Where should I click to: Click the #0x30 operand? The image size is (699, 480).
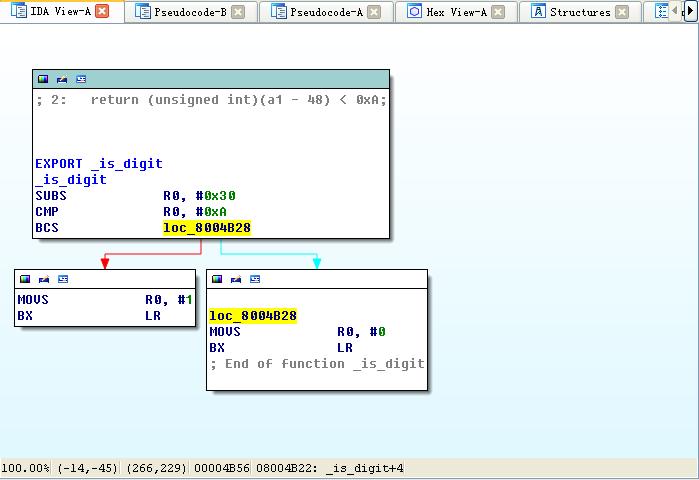click(216, 196)
